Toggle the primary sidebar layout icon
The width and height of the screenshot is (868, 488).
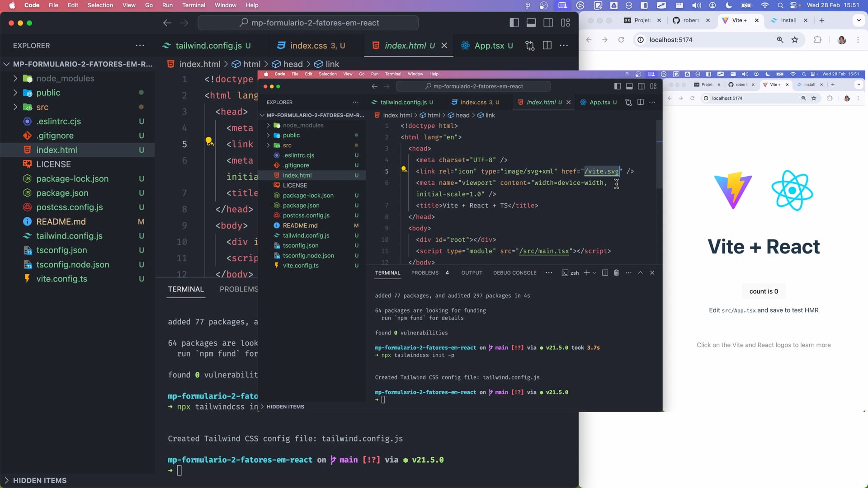(x=514, y=23)
